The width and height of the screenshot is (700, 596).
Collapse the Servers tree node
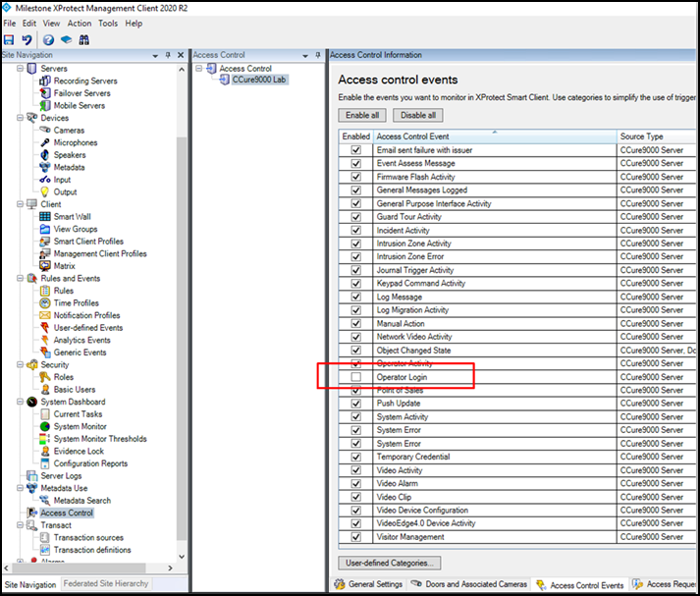coord(19,69)
